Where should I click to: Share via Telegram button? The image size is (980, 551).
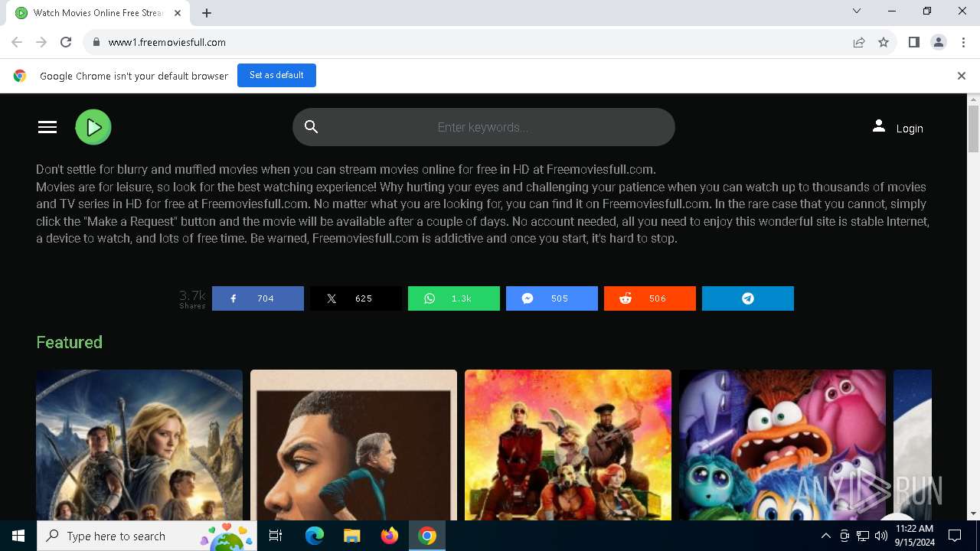pos(748,298)
